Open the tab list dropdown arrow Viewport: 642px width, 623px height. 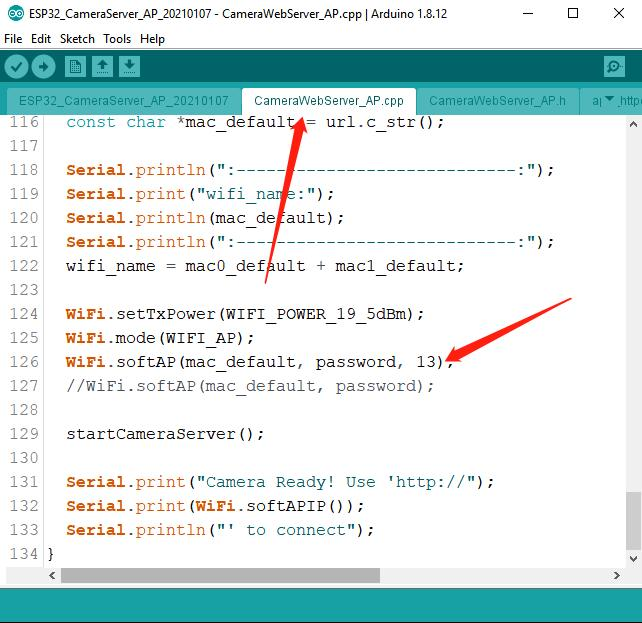click(609, 99)
